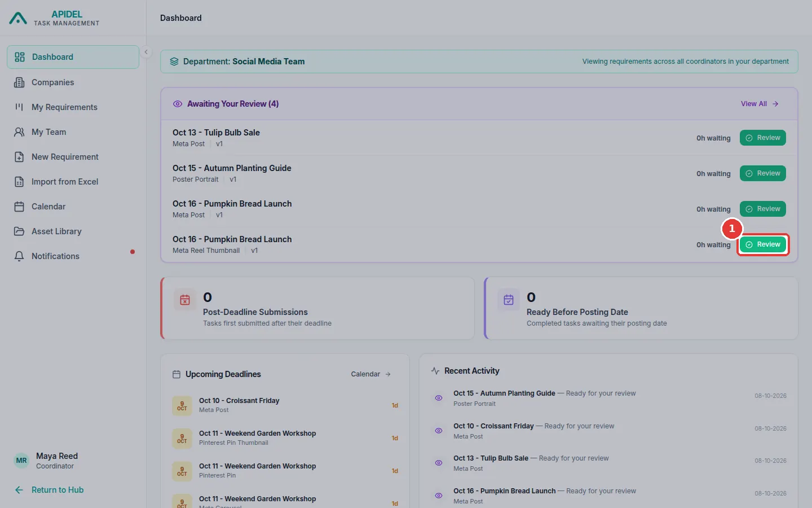Click the Calendar icon in sidebar

click(19, 207)
